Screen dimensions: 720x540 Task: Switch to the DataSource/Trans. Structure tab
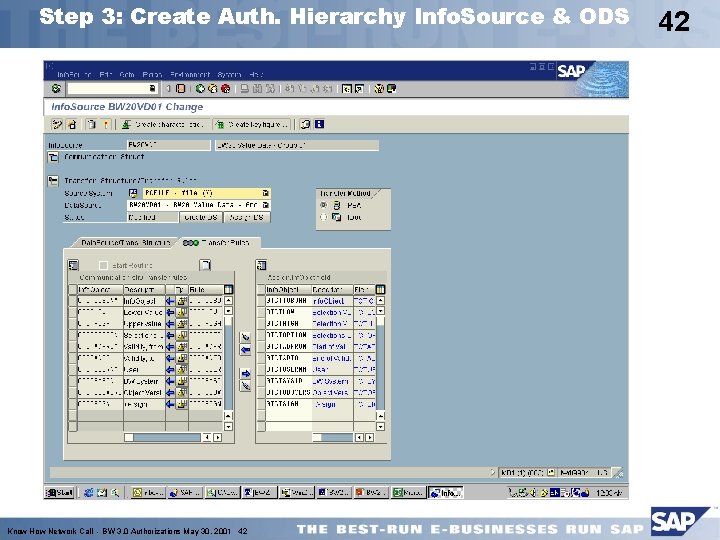[x=125, y=242]
